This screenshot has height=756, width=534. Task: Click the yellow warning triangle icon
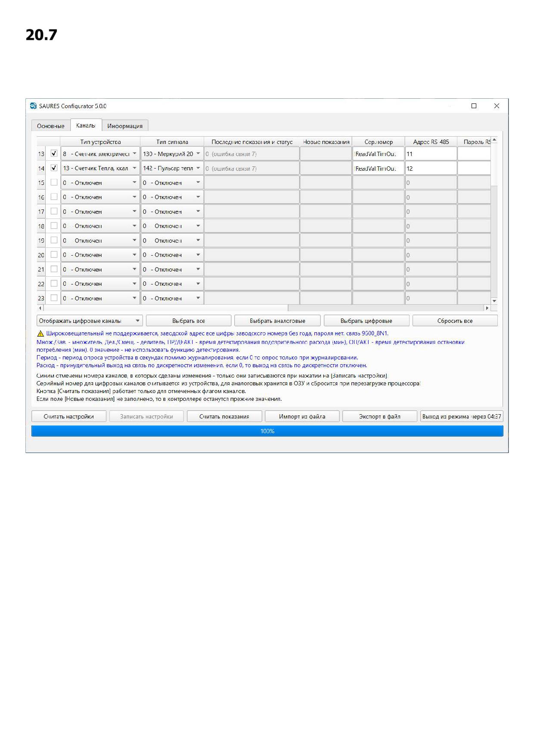(40, 334)
